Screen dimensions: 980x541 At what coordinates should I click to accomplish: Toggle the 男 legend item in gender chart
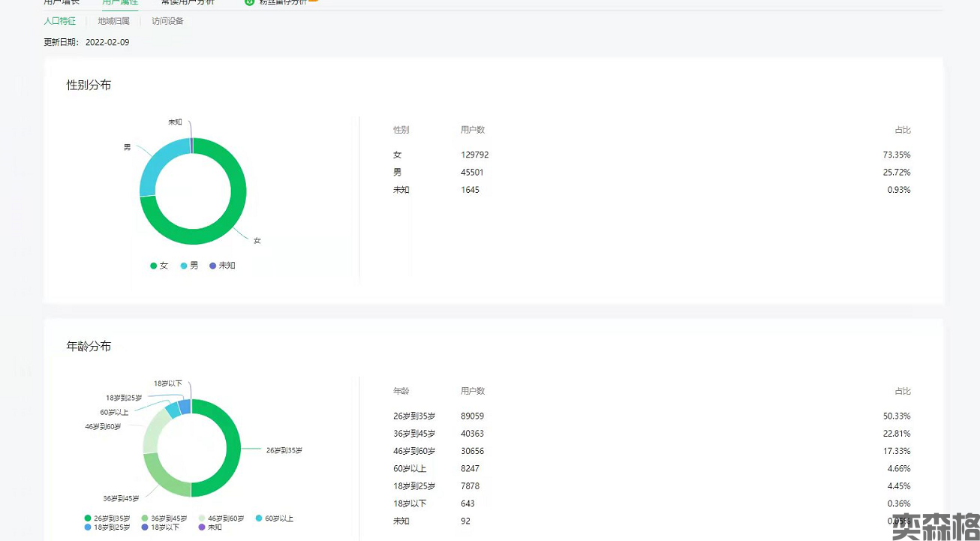pos(189,266)
